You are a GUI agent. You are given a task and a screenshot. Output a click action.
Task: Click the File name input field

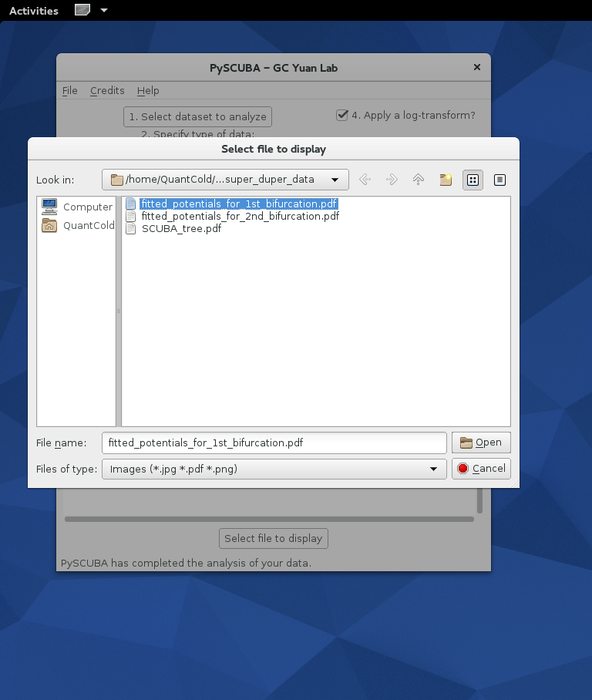pos(274,443)
